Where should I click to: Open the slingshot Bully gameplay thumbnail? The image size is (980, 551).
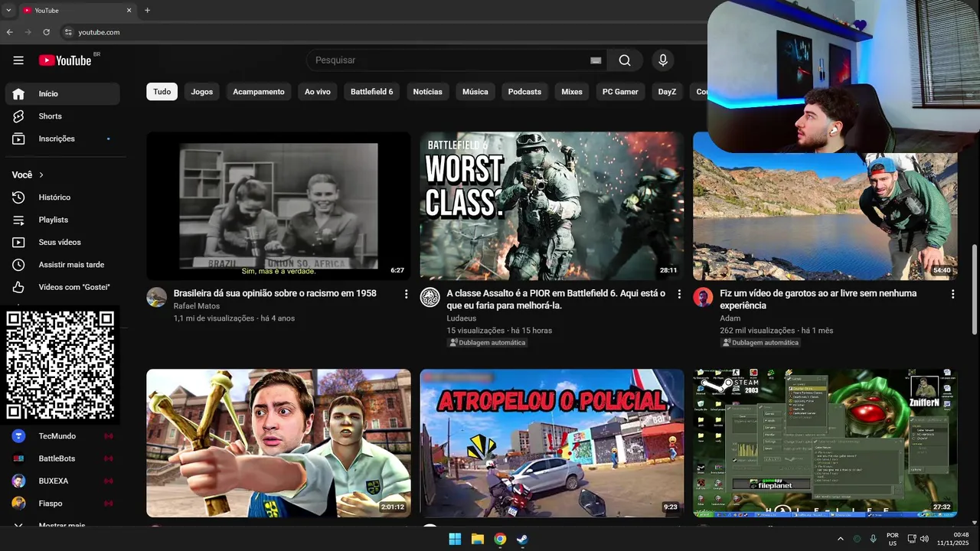pos(279,443)
